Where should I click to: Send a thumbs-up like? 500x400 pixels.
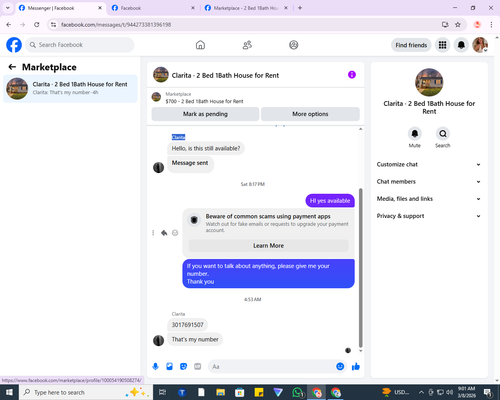pos(356,367)
